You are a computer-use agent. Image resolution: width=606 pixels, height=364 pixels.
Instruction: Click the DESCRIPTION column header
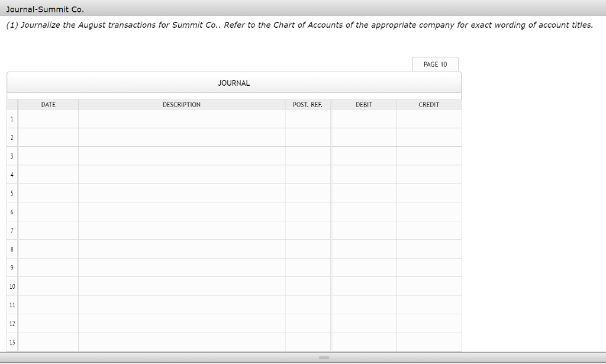coord(182,104)
